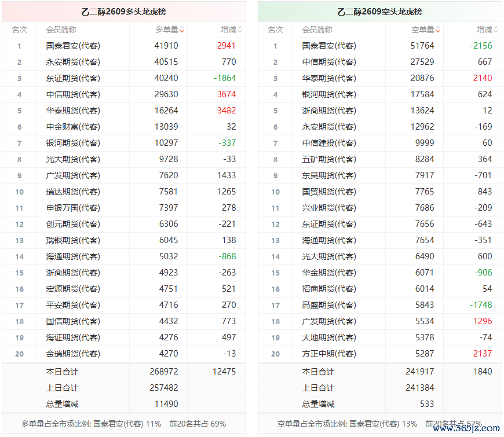Viewport: 504px width, 437px height.
Task: Sort short table by 增减 arrows icon
Action: [496, 30]
